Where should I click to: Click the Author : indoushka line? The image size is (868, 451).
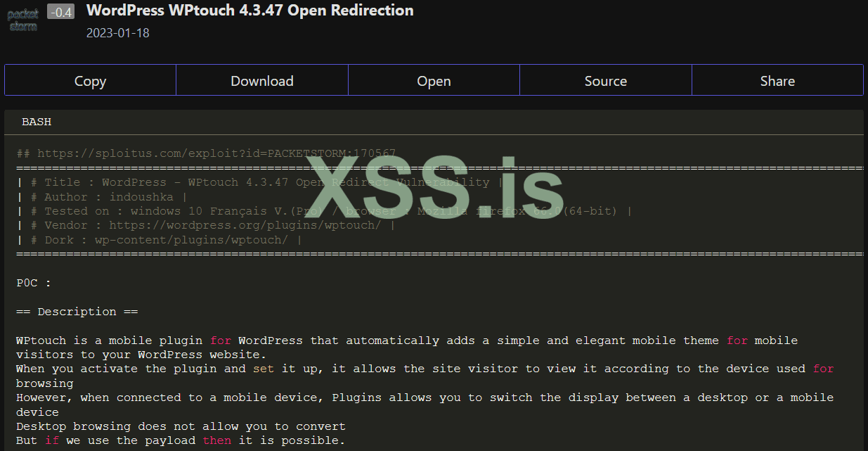(x=102, y=197)
